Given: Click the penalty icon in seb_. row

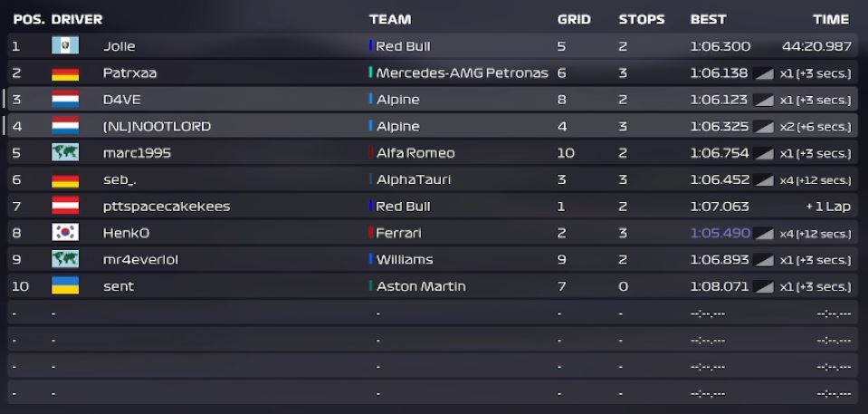Looking at the screenshot, I should (x=763, y=179).
